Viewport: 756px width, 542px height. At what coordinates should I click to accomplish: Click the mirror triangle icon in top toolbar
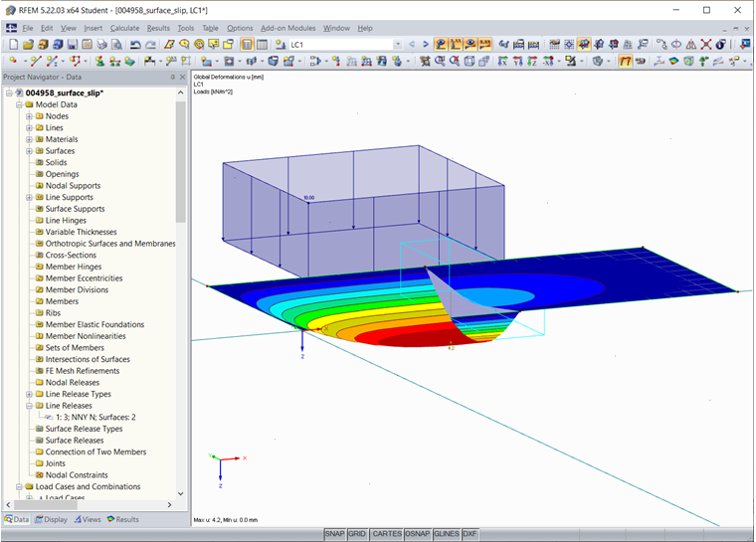tap(691, 45)
